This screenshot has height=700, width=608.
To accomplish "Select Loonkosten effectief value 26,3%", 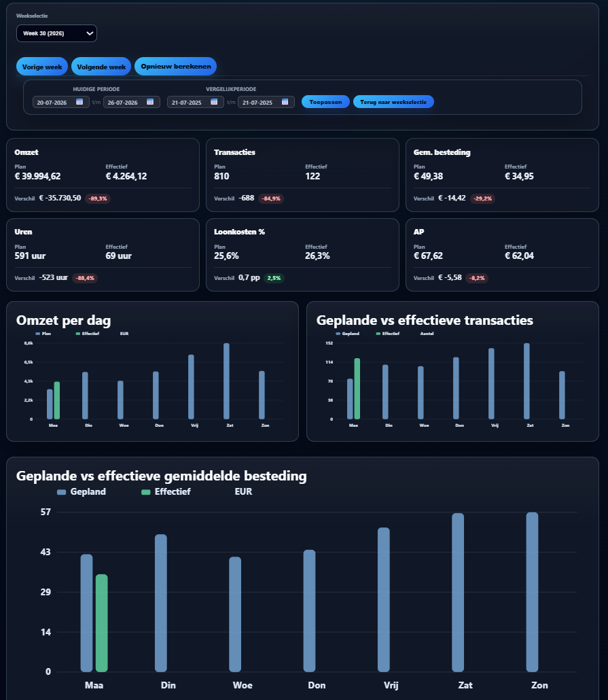I will pyautogui.click(x=317, y=256).
